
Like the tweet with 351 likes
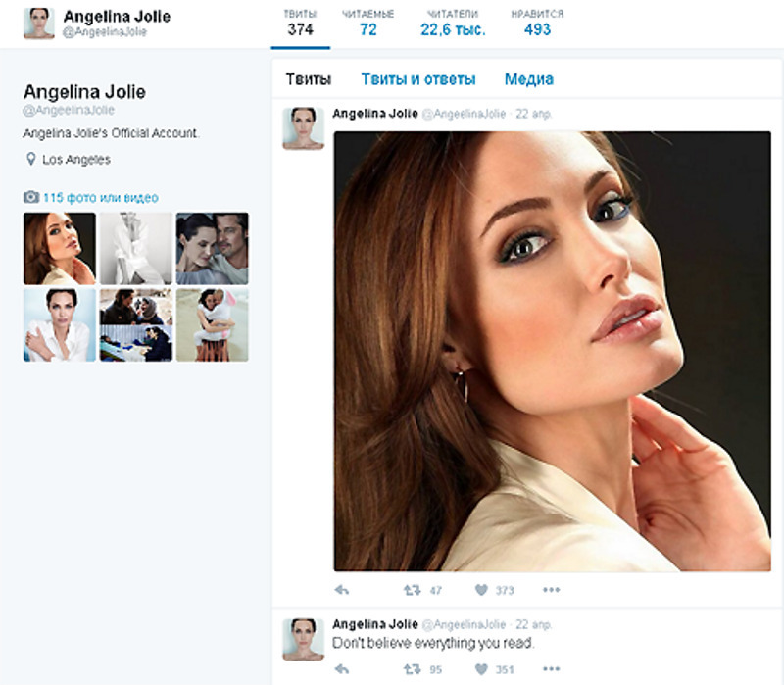(x=481, y=669)
